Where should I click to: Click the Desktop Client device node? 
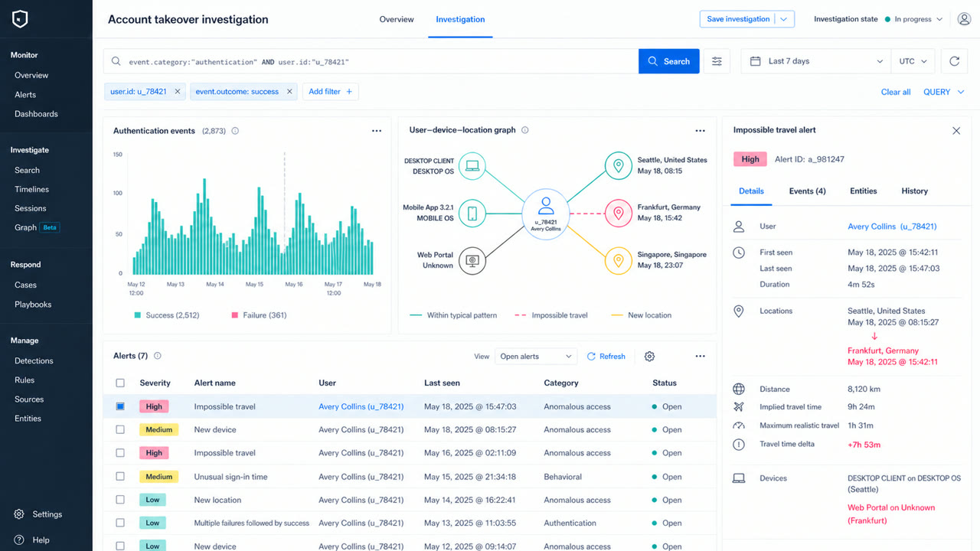point(472,166)
